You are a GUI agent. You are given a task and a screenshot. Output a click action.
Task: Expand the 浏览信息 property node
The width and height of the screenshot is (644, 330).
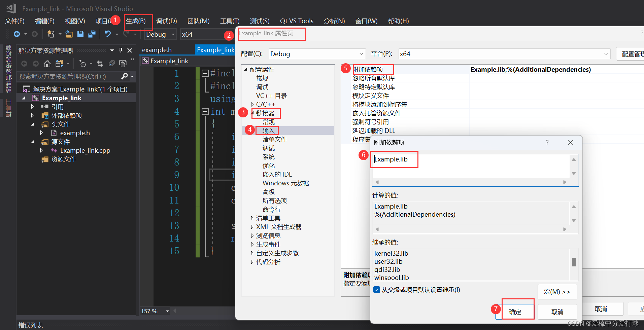pos(252,236)
